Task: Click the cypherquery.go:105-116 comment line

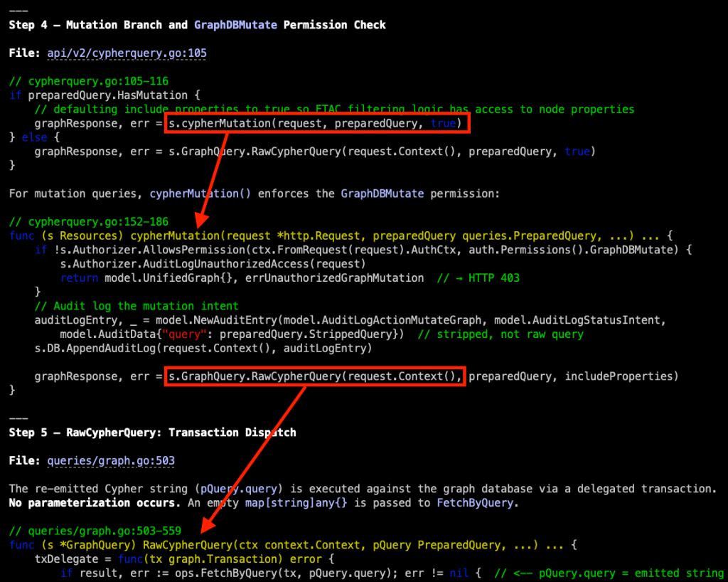Action: click(89, 81)
